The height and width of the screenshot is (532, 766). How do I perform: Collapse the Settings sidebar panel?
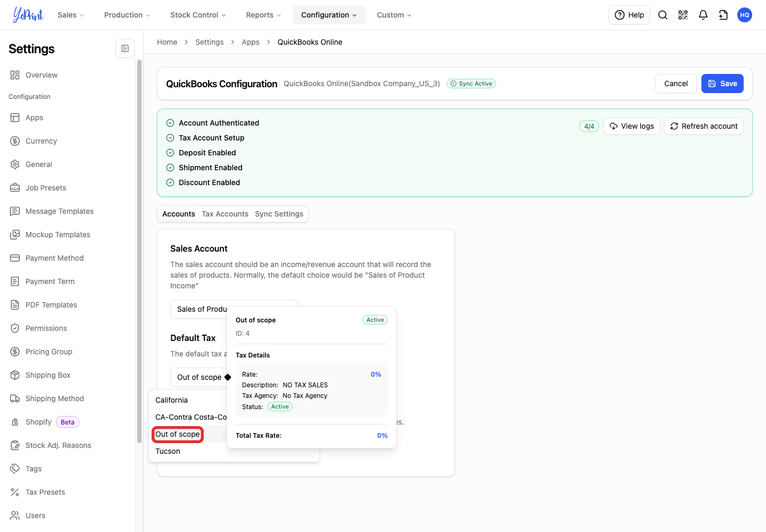point(125,48)
